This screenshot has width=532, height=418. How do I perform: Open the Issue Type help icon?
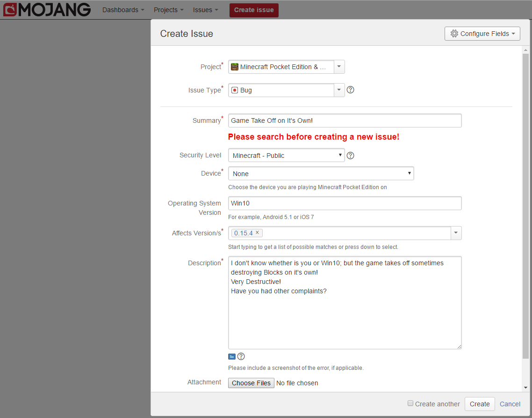[x=351, y=90]
